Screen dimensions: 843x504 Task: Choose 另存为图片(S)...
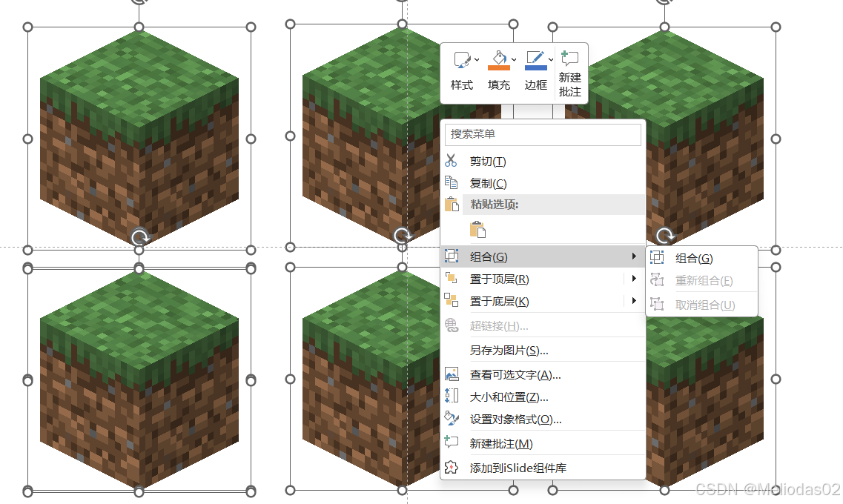[x=543, y=351]
